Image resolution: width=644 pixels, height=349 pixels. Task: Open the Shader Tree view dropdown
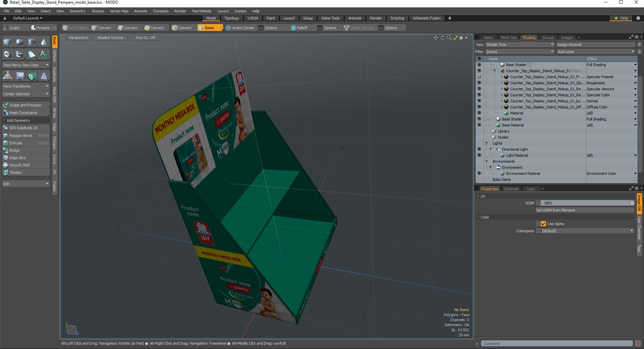pos(520,45)
